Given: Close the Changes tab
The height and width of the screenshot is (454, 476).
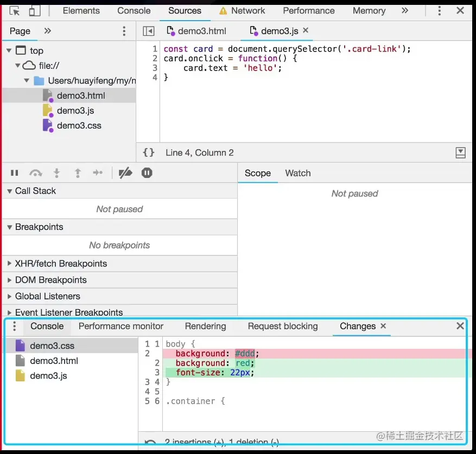Looking at the screenshot, I should click(x=383, y=325).
